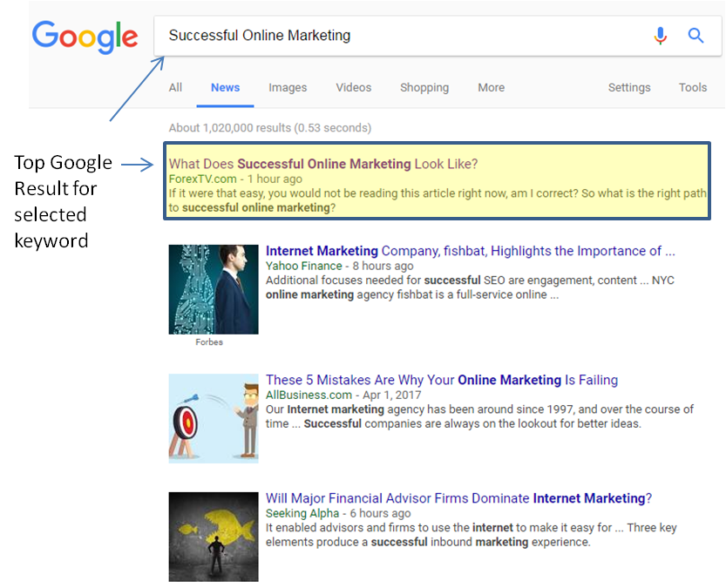Click snippet starting 'It enabled advisors and firms'
The height and width of the screenshot is (588, 726).
(472, 535)
